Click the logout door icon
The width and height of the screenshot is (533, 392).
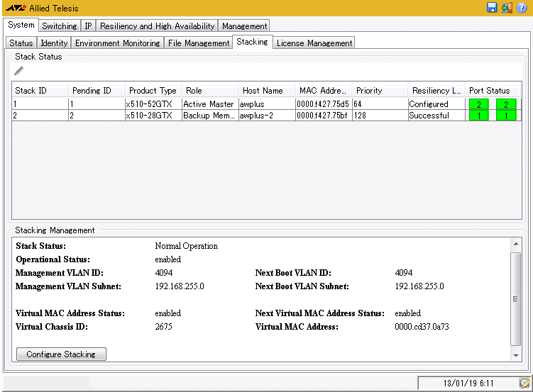coord(507,8)
